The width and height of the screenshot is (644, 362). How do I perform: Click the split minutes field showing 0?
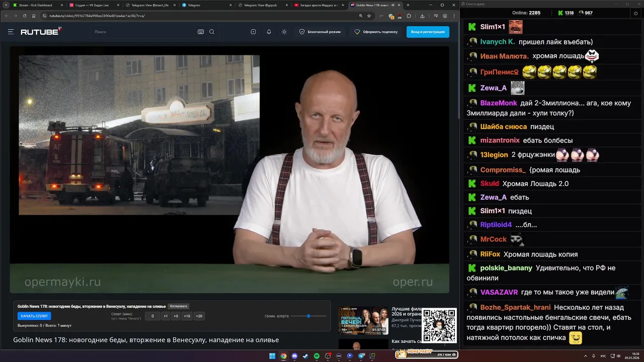coord(152,316)
